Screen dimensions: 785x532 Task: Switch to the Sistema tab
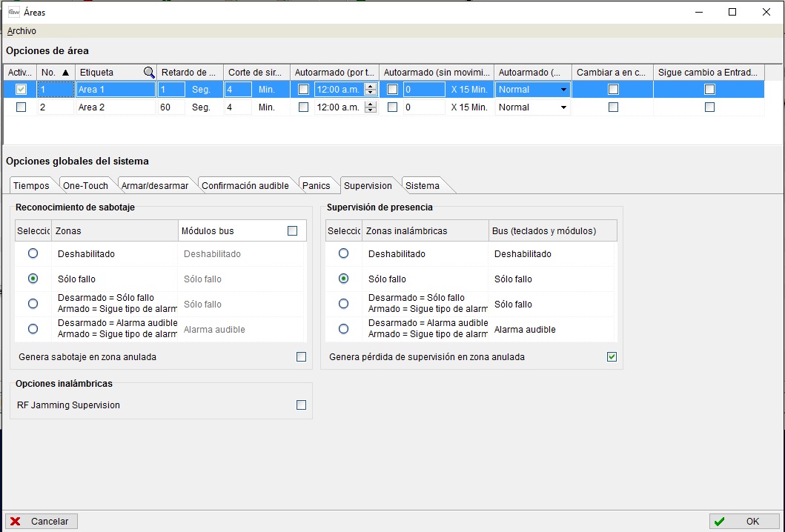[422, 186]
